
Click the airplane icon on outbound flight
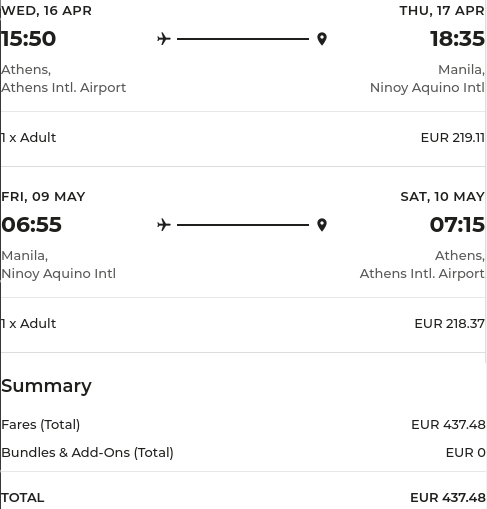point(164,39)
